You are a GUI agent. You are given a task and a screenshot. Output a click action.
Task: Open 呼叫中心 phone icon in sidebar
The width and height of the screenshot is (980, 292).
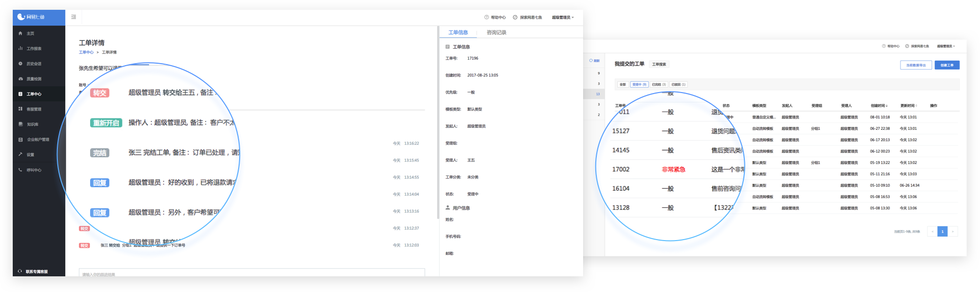[21, 170]
